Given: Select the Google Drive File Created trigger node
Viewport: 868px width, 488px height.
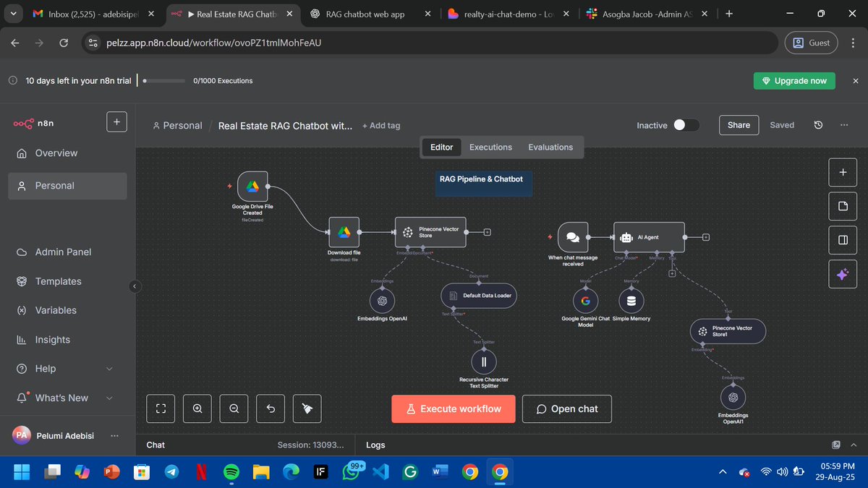Looking at the screenshot, I should click(x=252, y=187).
